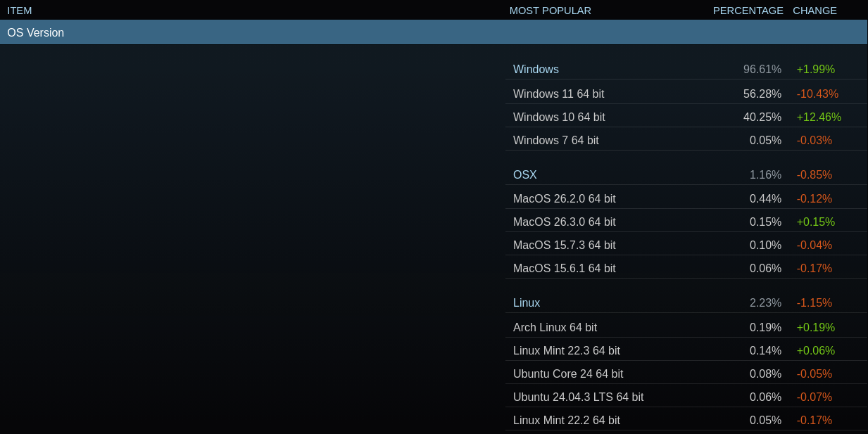
Task: Select the MacOS 26.2.0 64 bit entry
Action: pos(564,198)
